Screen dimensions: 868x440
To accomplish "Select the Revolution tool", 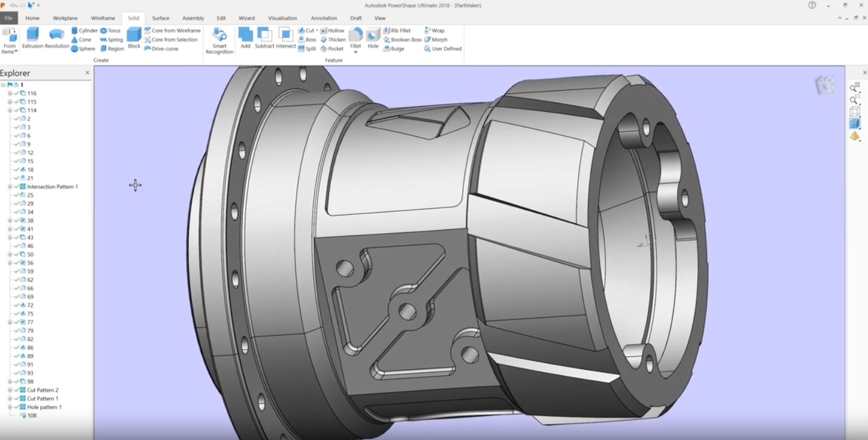I will [57, 38].
